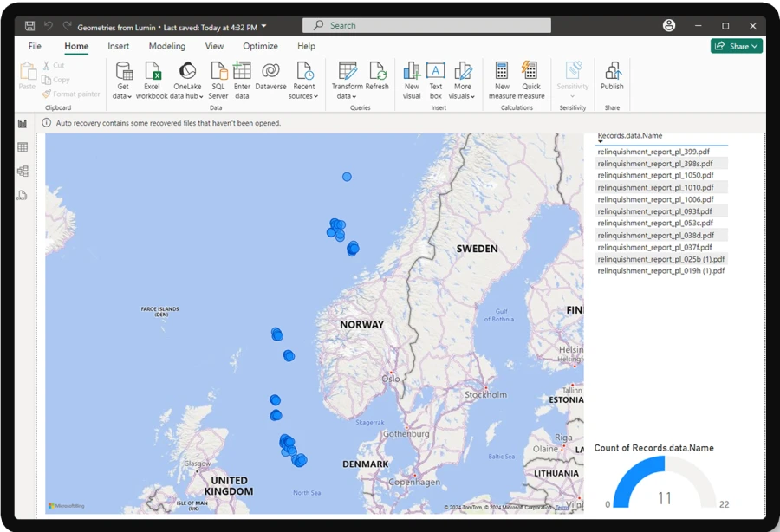
Task: Click inside the Search bar
Action: click(x=426, y=24)
